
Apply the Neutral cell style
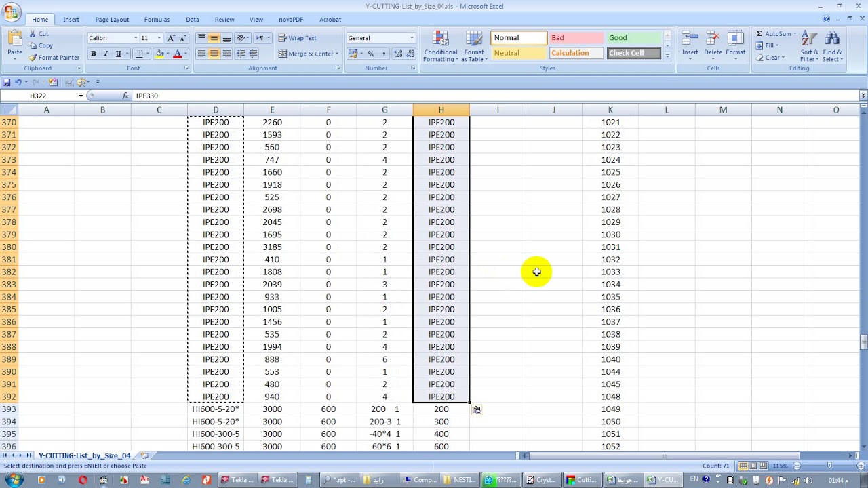tap(518, 53)
